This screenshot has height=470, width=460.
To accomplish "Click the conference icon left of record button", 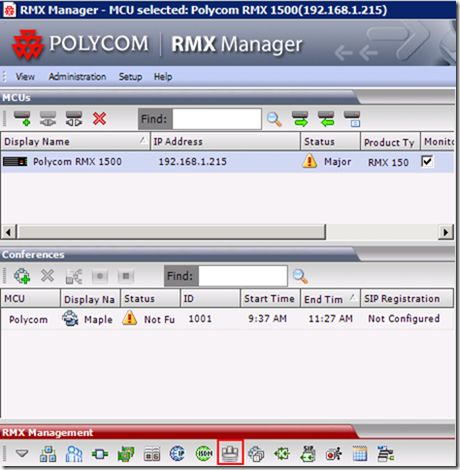I will click(x=74, y=276).
